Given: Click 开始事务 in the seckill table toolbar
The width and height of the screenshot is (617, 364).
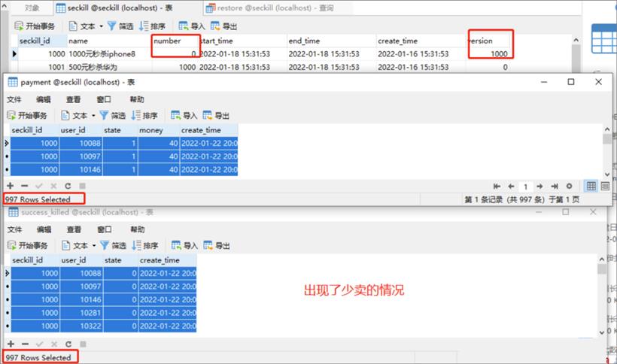Looking at the screenshot, I should pos(34,26).
